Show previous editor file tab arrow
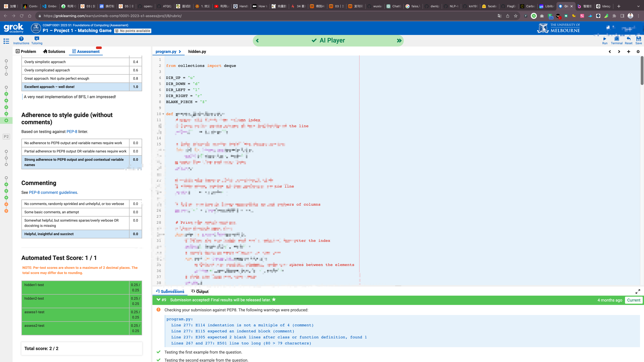 (610, 52)
